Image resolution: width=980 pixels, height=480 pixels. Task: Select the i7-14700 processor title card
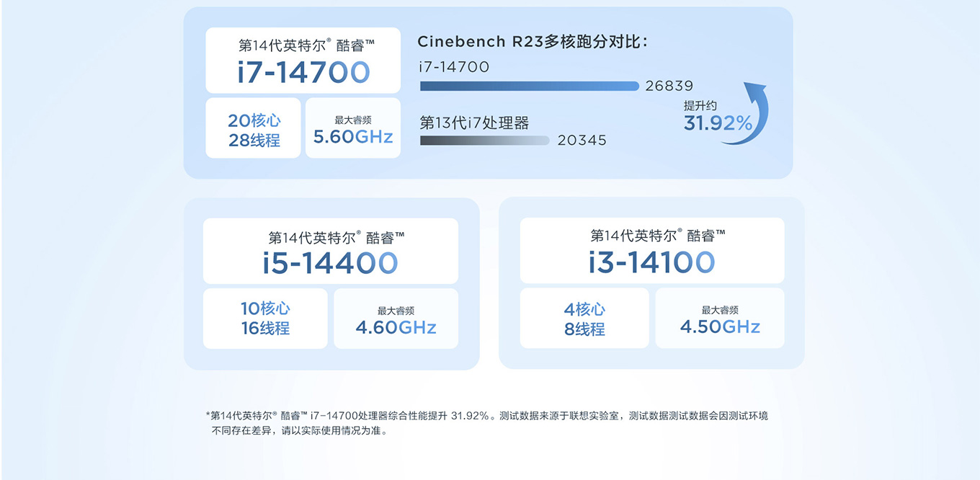click(x=303, y=61)
